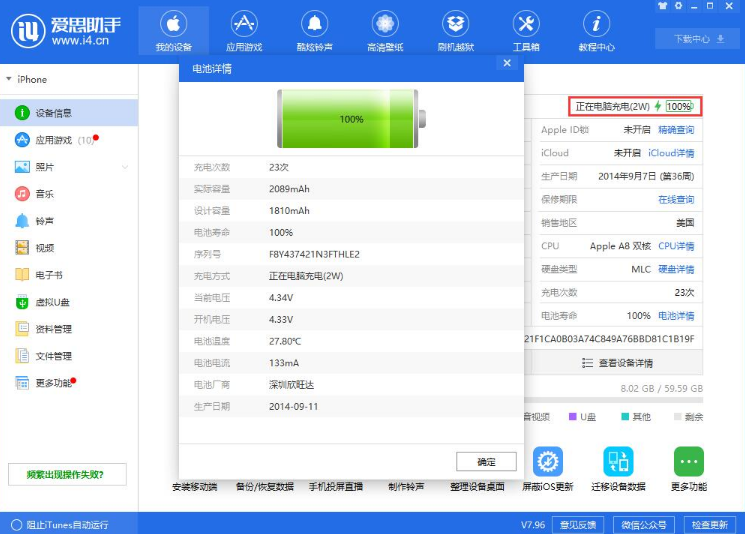Click the 整理设备桌面 label

coord(478,486)
